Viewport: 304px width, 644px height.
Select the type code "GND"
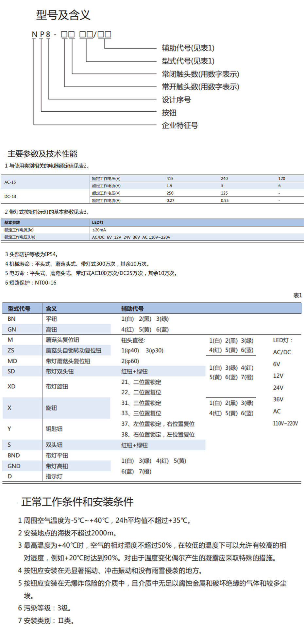(14, 466)
